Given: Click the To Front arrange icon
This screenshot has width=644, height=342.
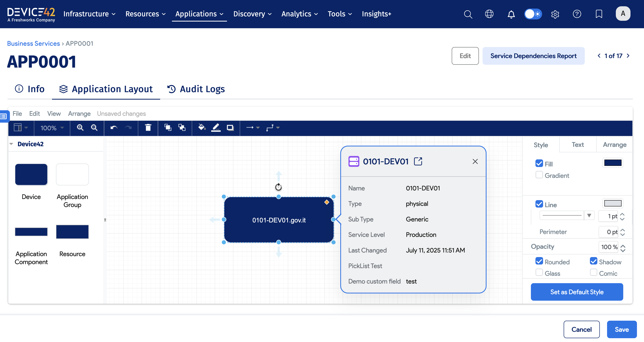Looking at the screenshot, I should (168, 128).
